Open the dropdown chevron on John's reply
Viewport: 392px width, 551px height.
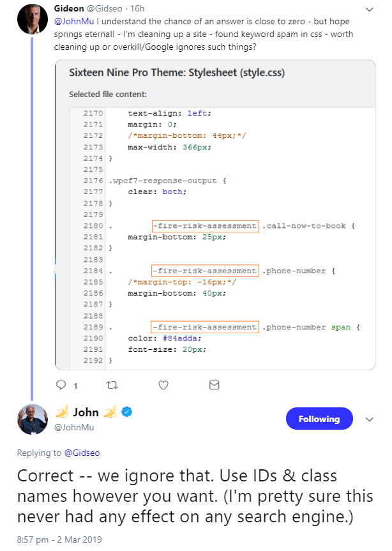tap(369, 419)
